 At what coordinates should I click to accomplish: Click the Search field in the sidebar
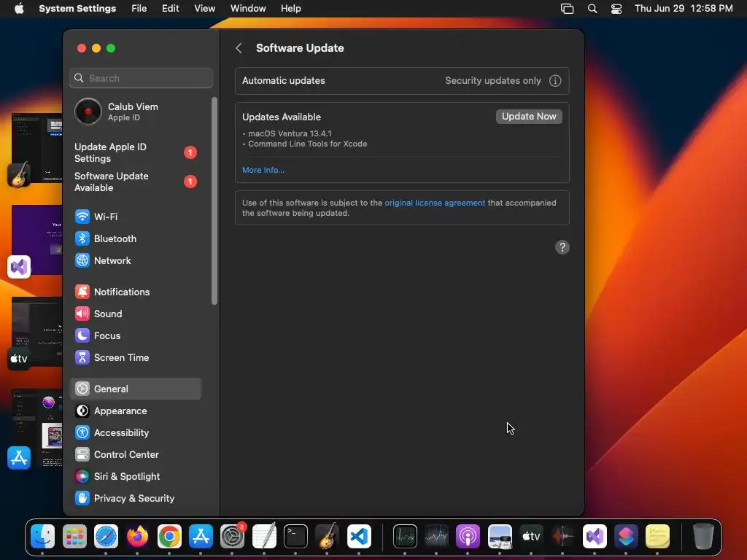[x=141, y=78]
